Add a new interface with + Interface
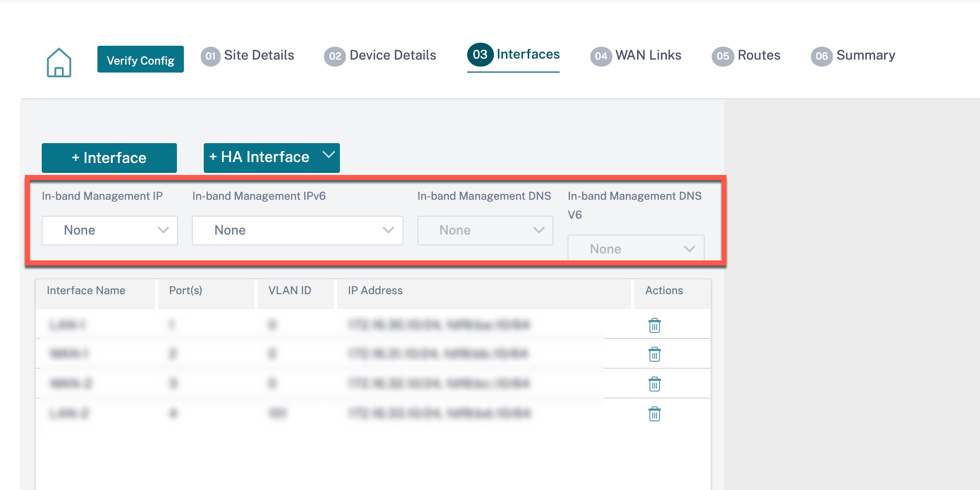 click(109, 158)
